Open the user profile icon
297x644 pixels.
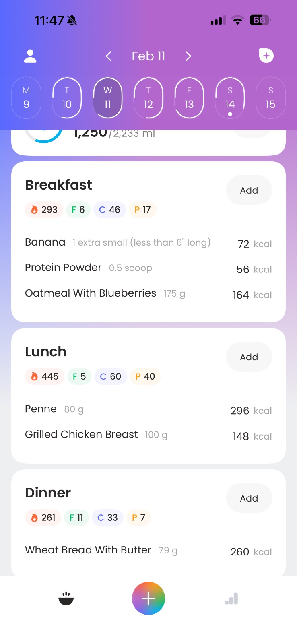point(30,56)
